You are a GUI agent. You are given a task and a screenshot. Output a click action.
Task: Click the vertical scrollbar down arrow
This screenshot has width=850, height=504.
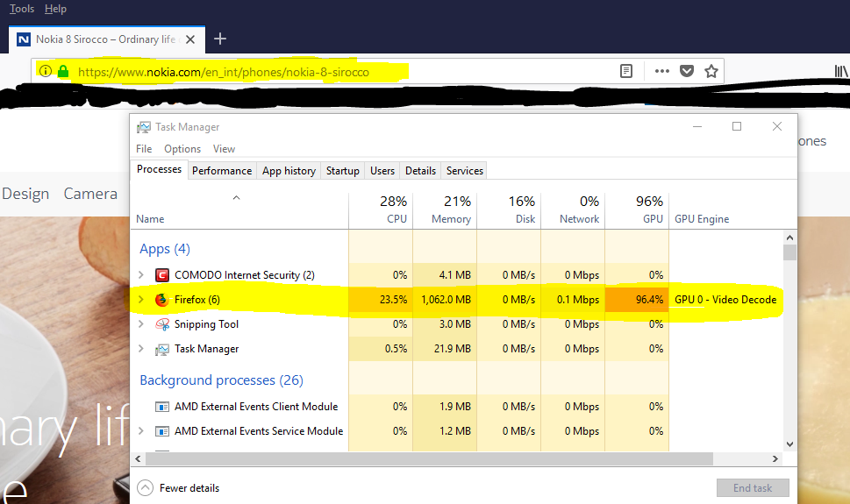click(789, 444)
